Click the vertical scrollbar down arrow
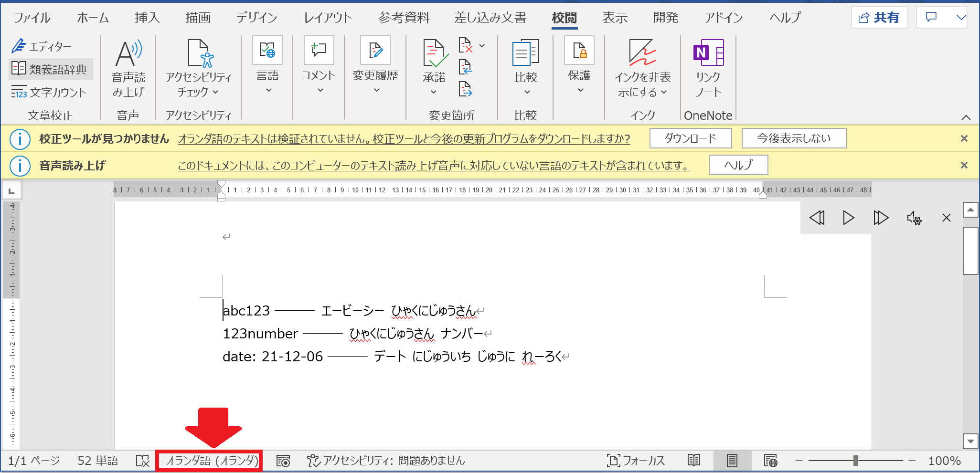 [970, 441]
